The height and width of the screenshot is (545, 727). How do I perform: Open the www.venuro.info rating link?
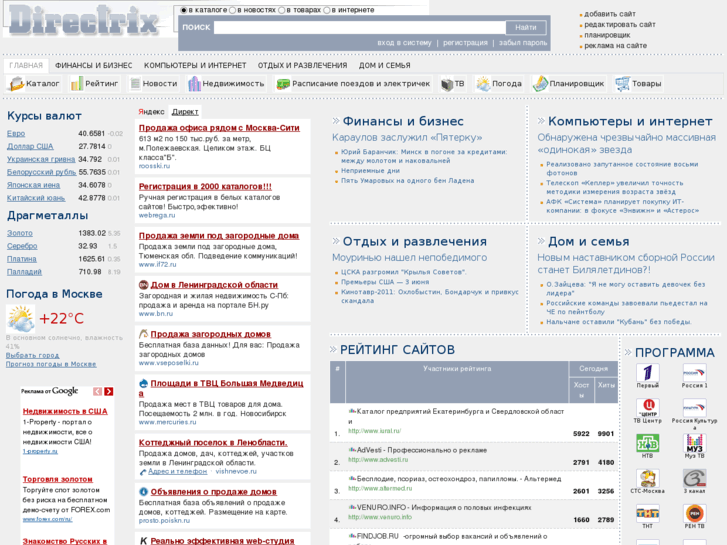coord(380,517)
